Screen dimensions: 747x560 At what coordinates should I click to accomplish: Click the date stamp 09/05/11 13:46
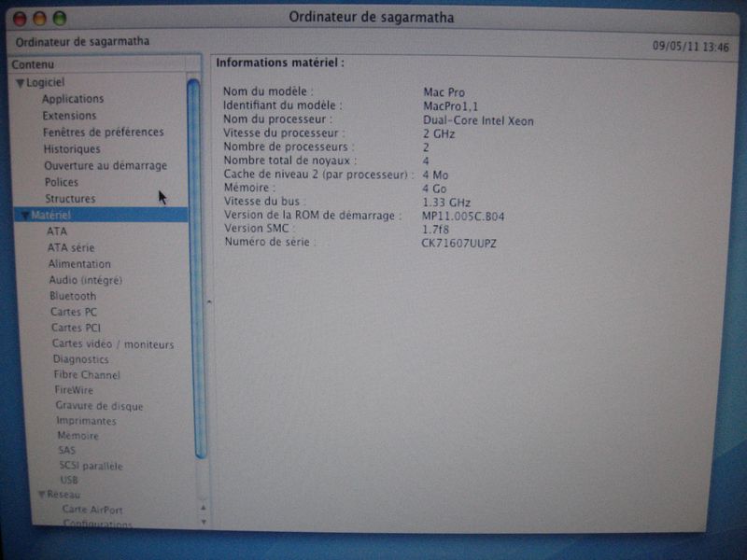(x=690, y=47)
